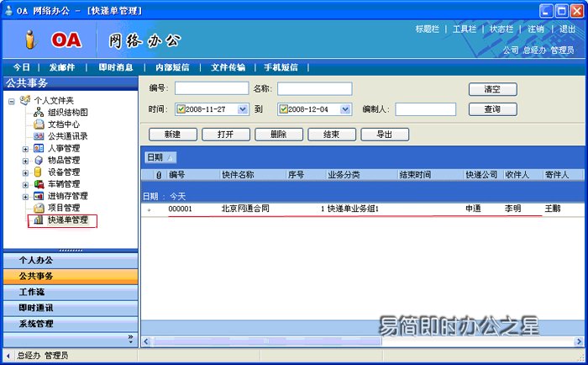Toggle the start date checkbox 2008-11-27
Screen dimensions: 588x365
[x=181, y=109]
